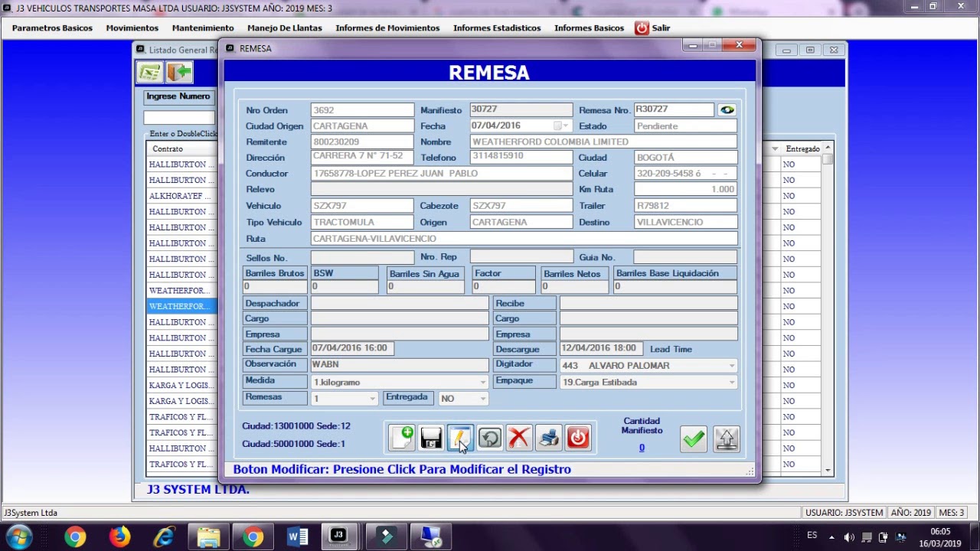Click the eye icon next to Remesa Nro.
The image size is (980, 551).
pos(727,110)
